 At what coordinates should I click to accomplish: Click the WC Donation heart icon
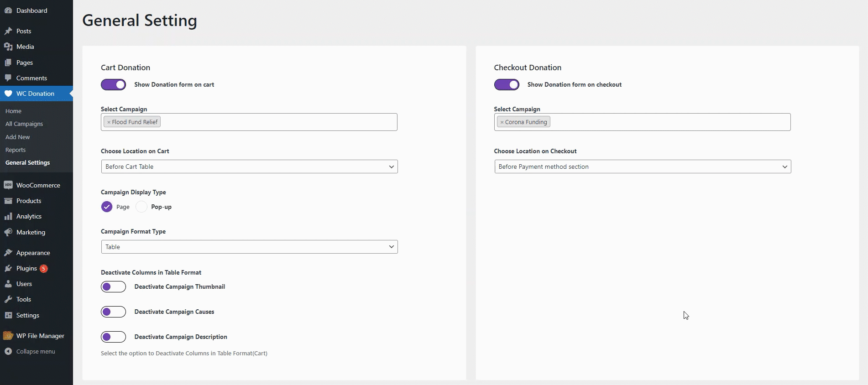[8, 94]
